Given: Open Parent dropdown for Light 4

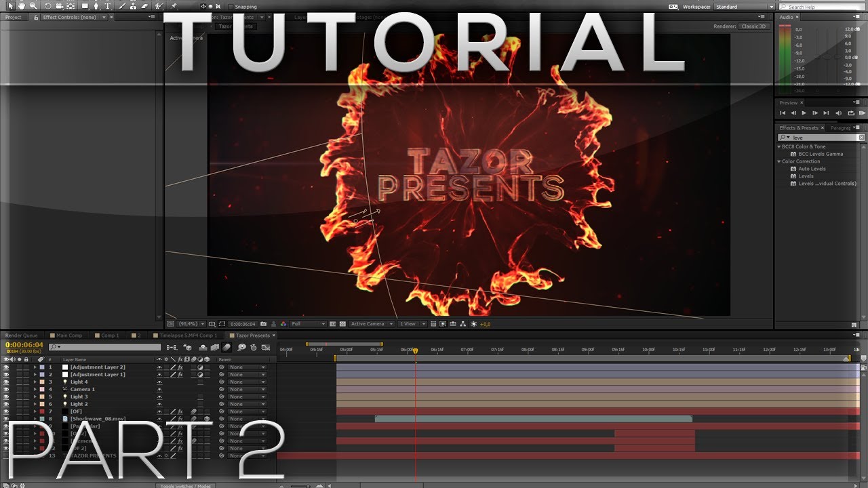Looking at the screenshot, I should (247, 382).
